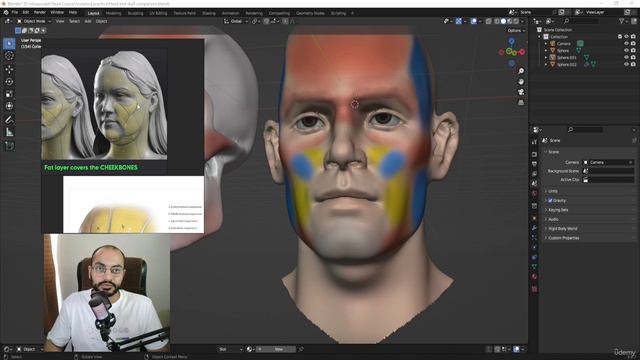Click the New material button
Screen dimensions: 640x360
(x=276, y=349)
